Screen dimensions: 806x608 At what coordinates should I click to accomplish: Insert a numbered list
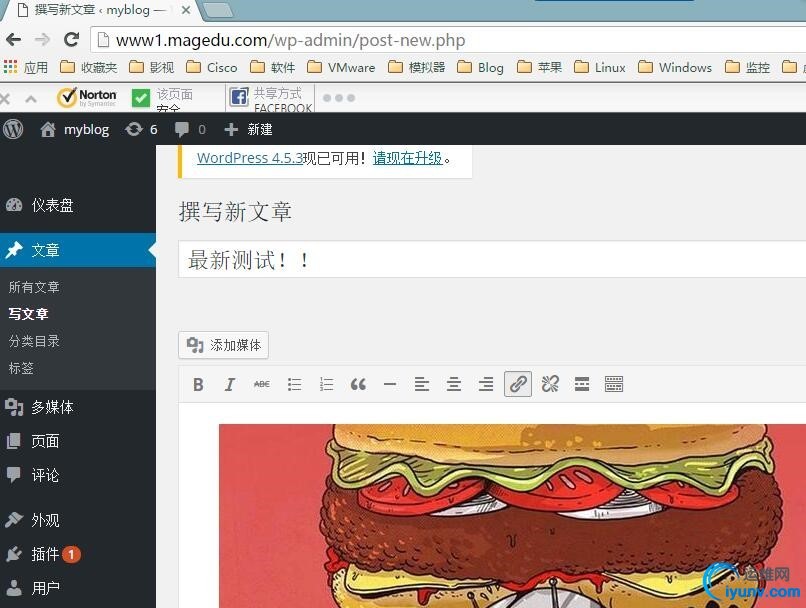pyautogui.click(x=326, y=384)
